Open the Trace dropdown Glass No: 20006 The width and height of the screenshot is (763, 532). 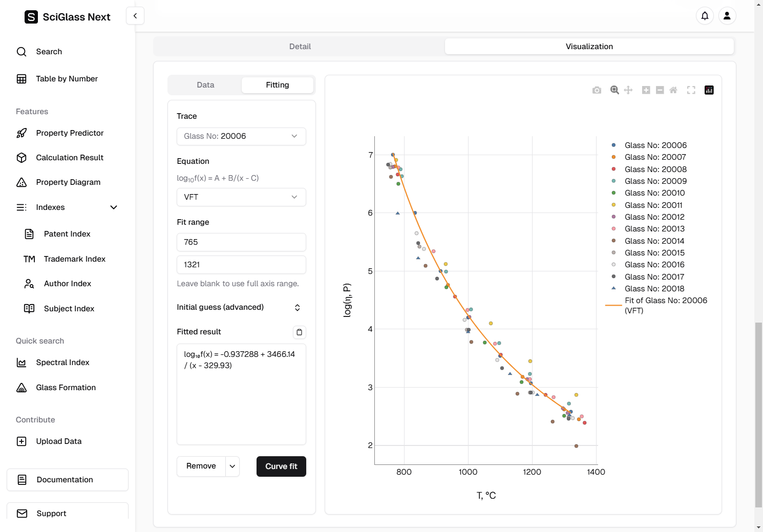coord(241,136)
